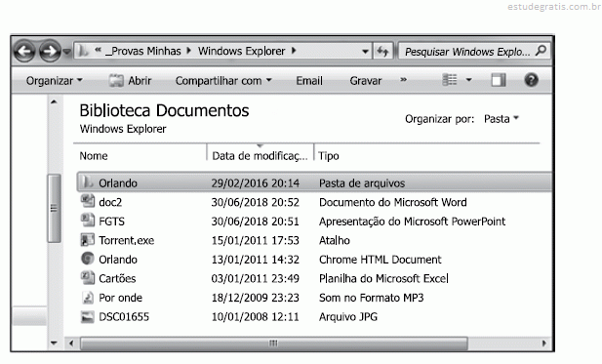Click the file name DSC01655
Viewport: 602px width, 364px height.
(x=124, y=317)
